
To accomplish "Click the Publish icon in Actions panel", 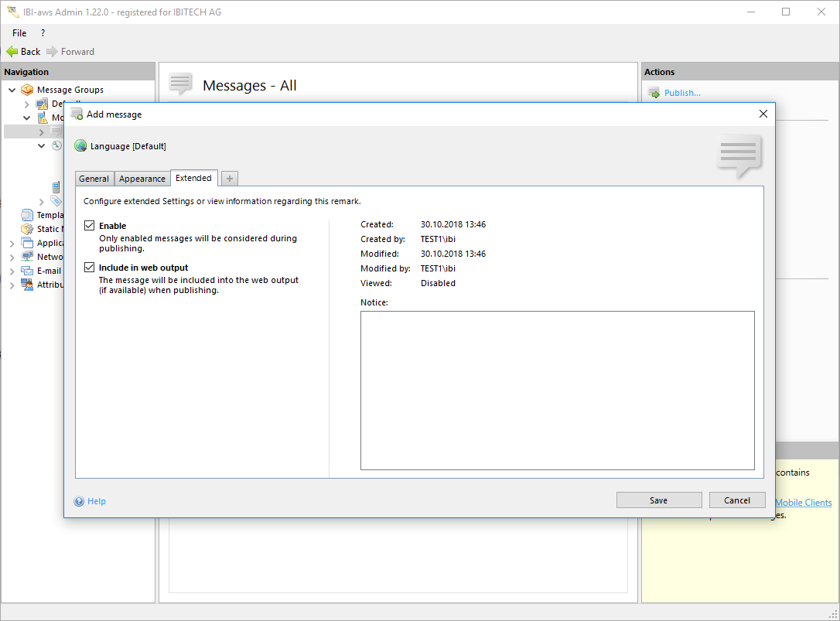I will coord(654,93).
